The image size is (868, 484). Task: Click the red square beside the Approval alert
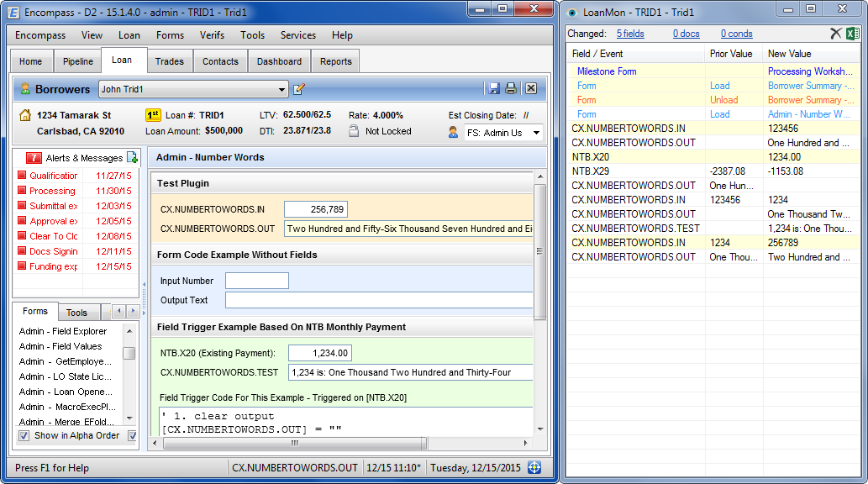click(x=22, y=221)
